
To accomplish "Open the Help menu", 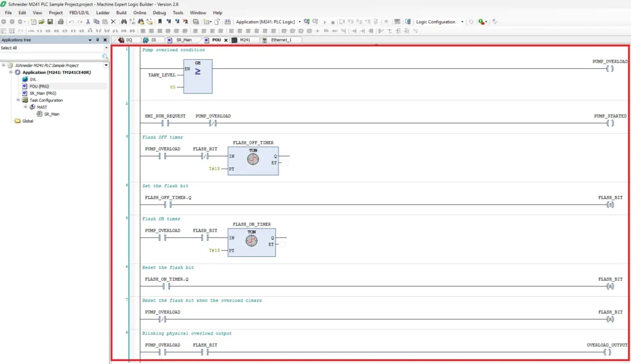I will (218, 13).
